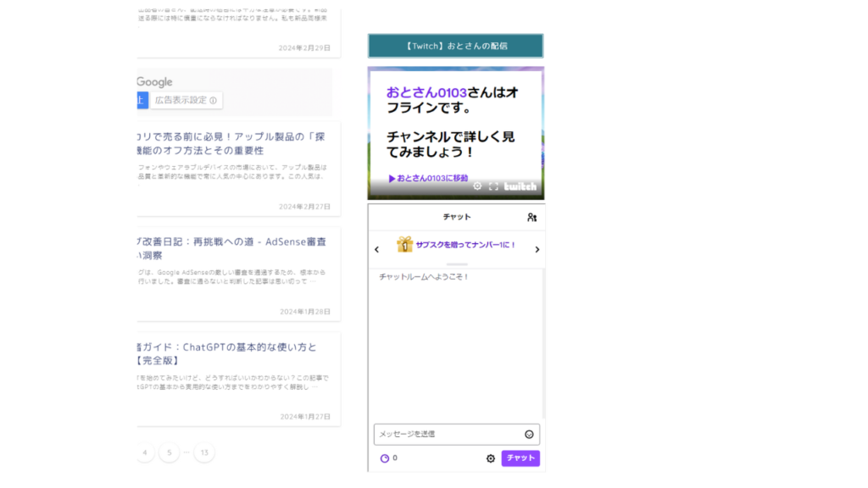The height and width of the screenshot is (488, 868).
Task: Click the chat scrollbar track
Action: (543, 344)
